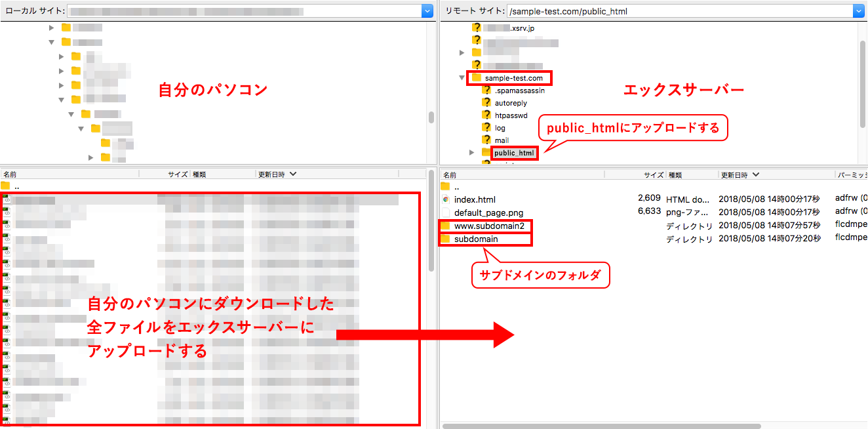The width and height of the screenshot is (868, 429).
Task: Click the 6,633 size value of default_page.png
Action: 649,211
